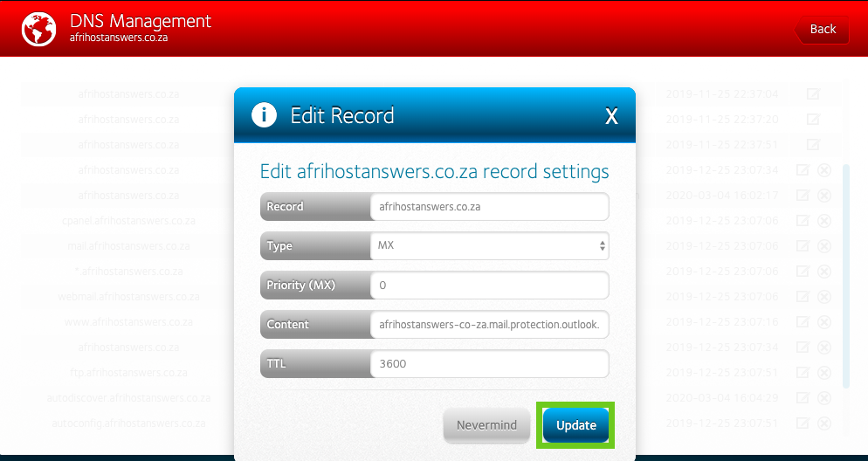Select the TTL field containing 3600
Viewport: 868px width, 461px height.
coord(489,363)
